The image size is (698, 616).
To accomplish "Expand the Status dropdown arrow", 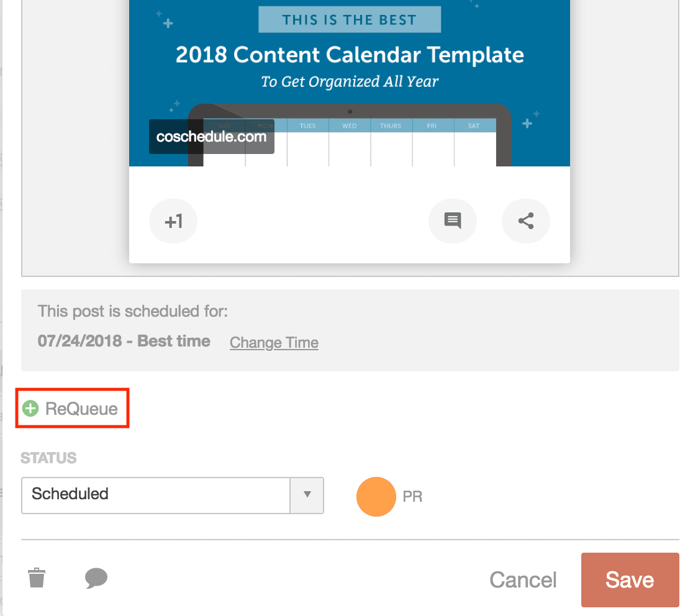I will [x=307, y=495].
